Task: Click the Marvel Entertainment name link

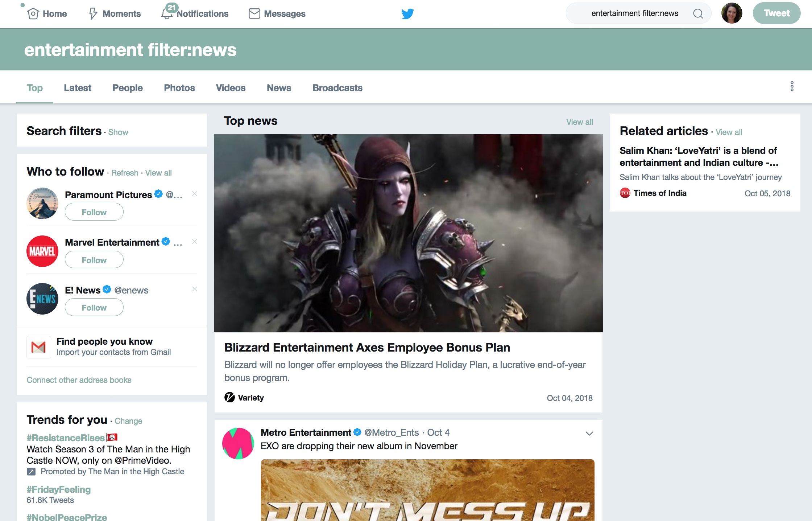Action: (112, 242)
